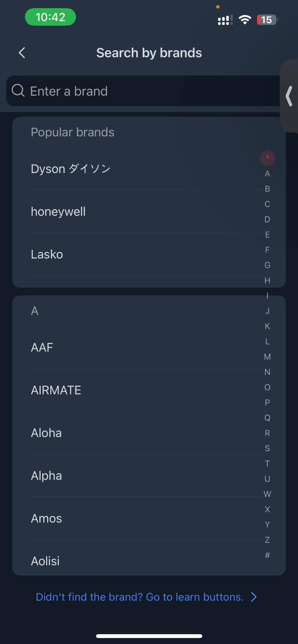Tap the battery indicator icon
298x644 pixels.
(267, 20)
